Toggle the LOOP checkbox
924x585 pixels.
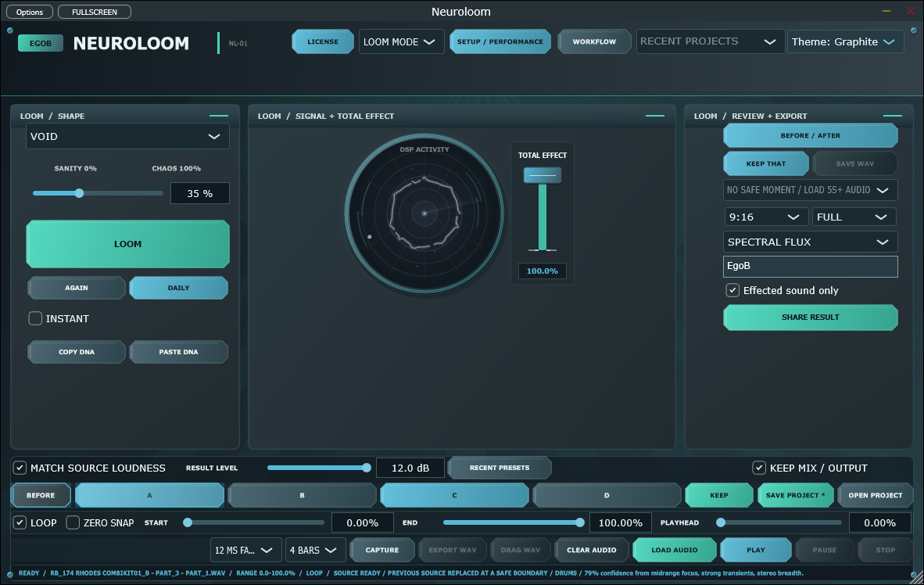point(20,522)
